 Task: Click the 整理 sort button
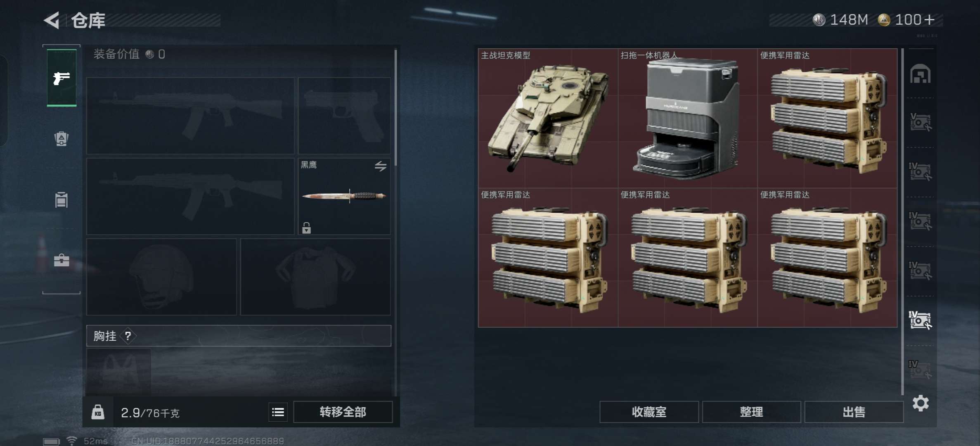751,412
